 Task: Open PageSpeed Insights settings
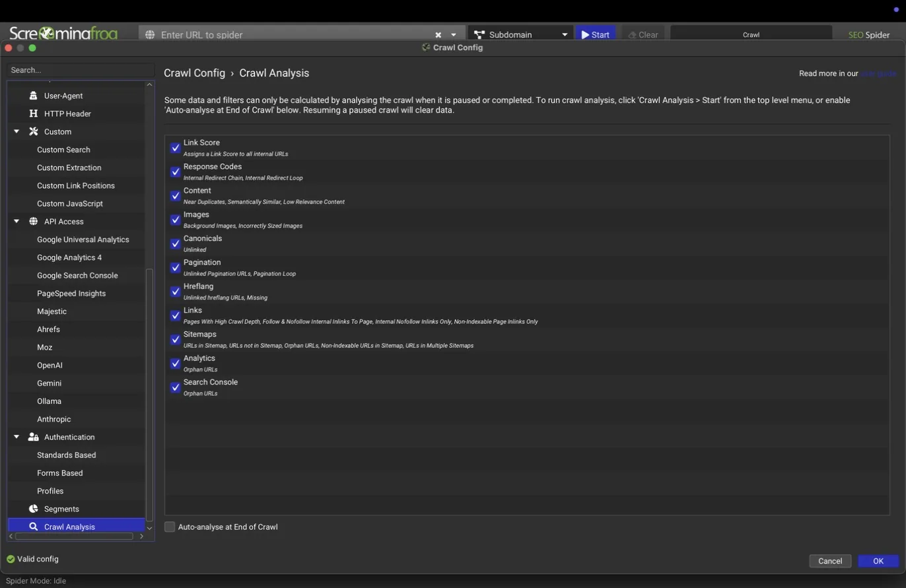click(x=71, y=293)
